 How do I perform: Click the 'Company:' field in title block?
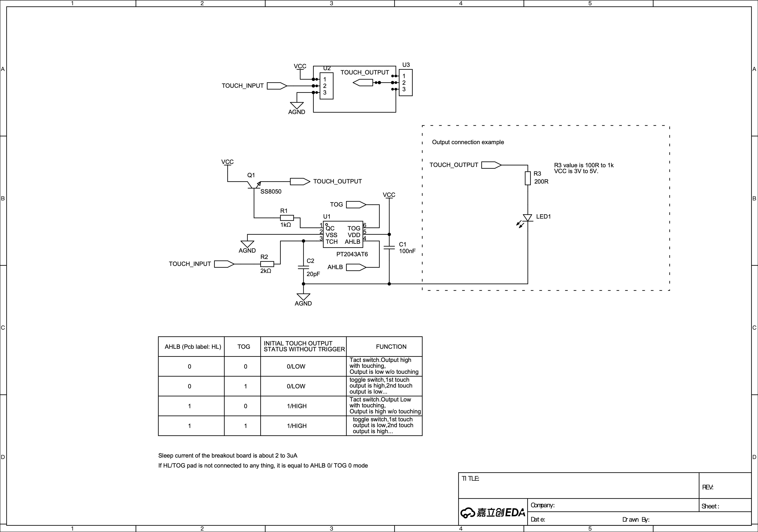tap(613, 505)
